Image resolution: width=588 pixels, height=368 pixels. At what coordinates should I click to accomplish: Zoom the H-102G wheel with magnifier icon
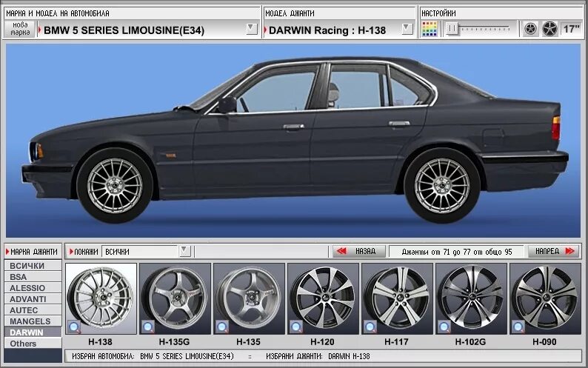click(x=444, y=327)
